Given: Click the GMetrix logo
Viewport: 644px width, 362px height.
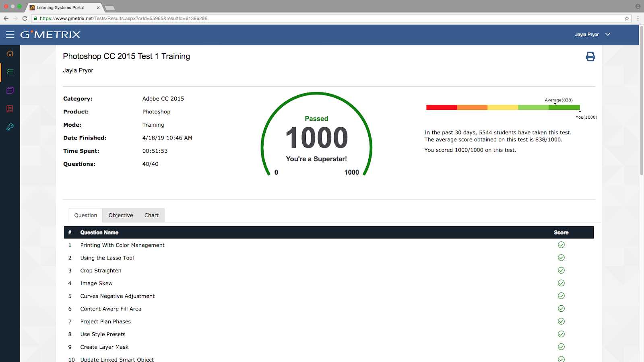Looking at the screenshot, I should pyautogui.click(x=50, y=35).
